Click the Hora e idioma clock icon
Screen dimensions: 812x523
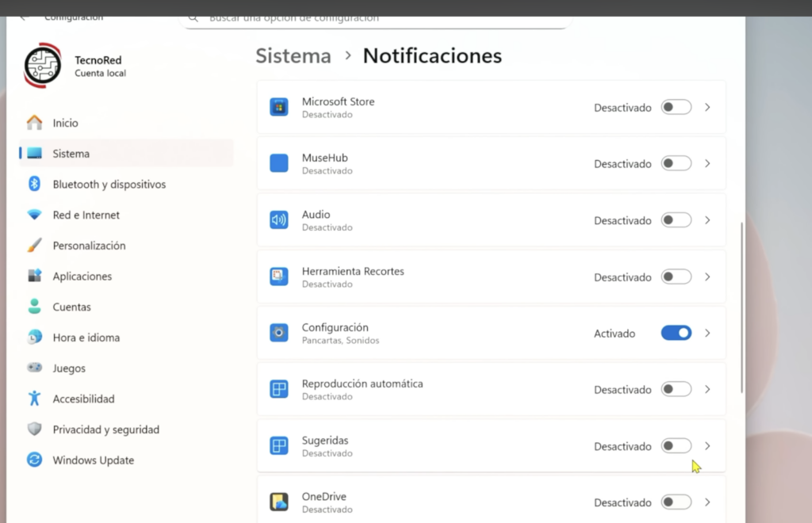pyautogui.click(x=35, y=338)
